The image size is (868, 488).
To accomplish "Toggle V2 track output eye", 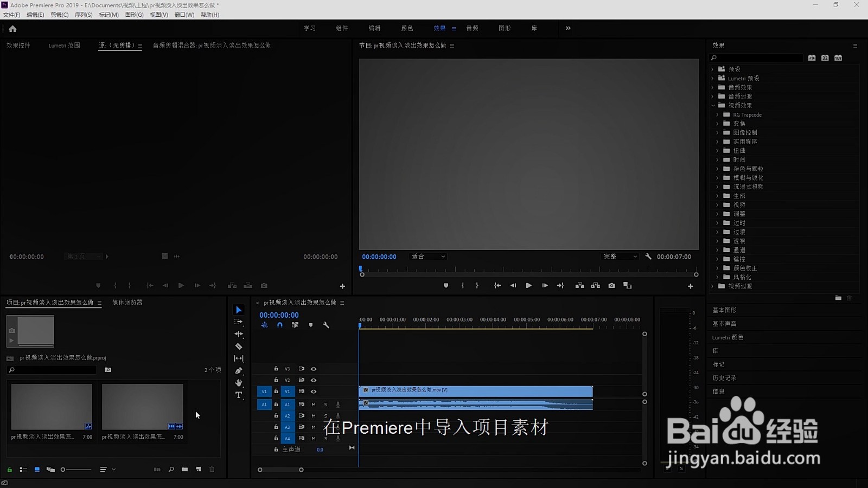I will pos(314,380).
